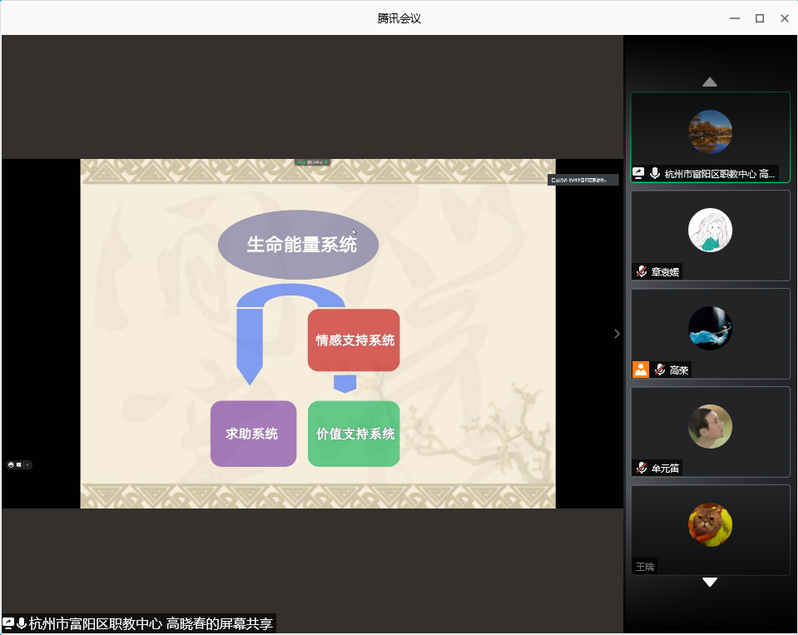Viewport: 798px width, 635px height.
Task: Click the muted mic icon beside 牟元笛
Action: pyautogui.click(x=641, y=468)
